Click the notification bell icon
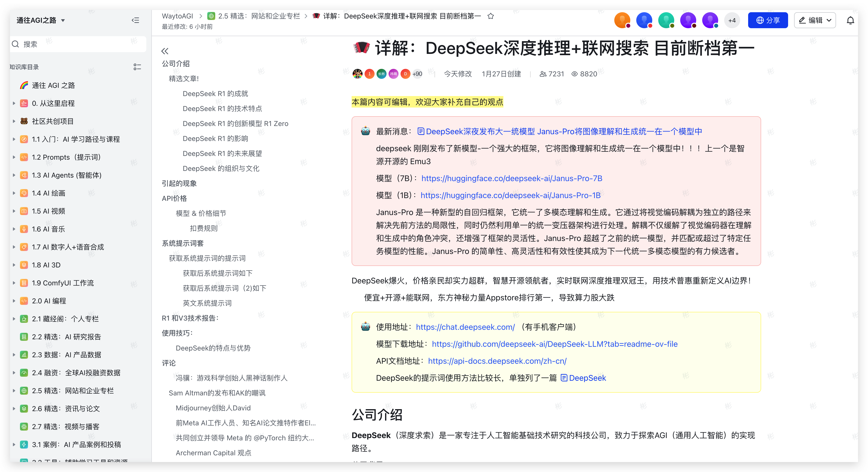The width and height of the screenshot is (868, 472). coord(850,20)
